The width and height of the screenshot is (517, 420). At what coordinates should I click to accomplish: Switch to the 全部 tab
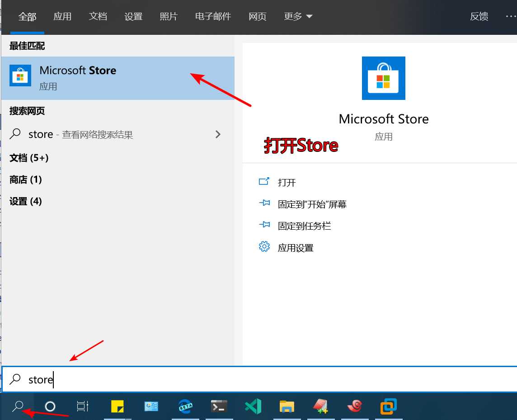pos(27,16)
